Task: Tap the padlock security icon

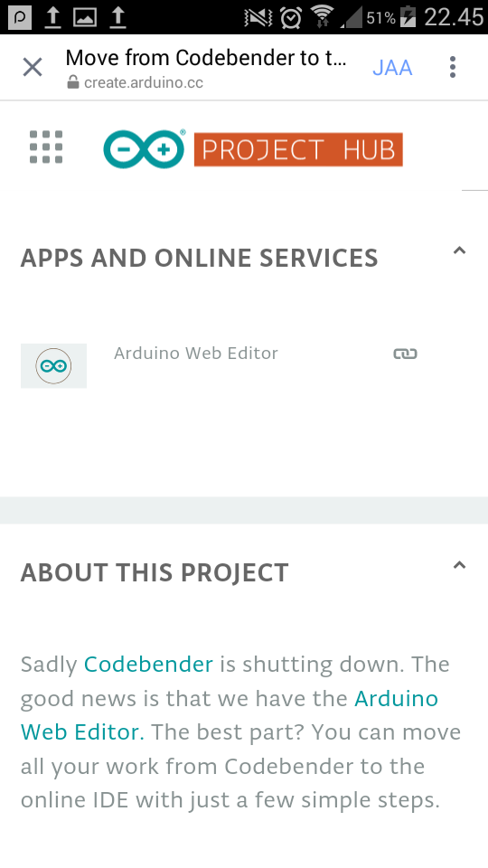Action: [x=72, y=82]
